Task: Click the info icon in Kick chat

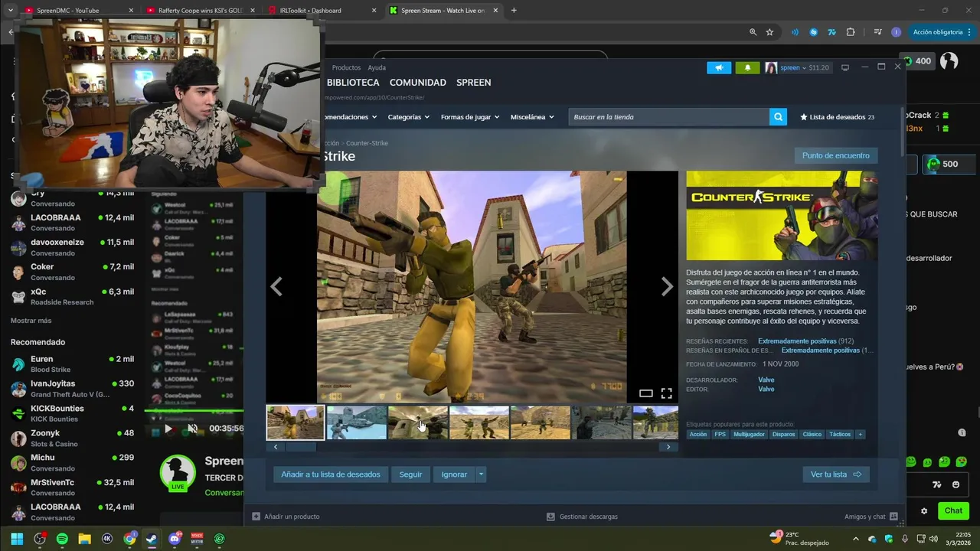Action: coord(962,432)
